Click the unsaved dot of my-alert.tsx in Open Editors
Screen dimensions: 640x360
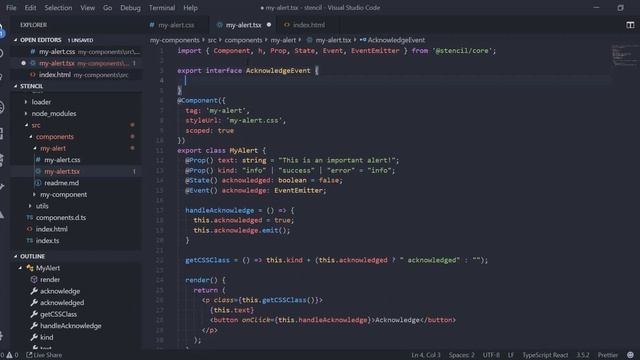(23, 63)
